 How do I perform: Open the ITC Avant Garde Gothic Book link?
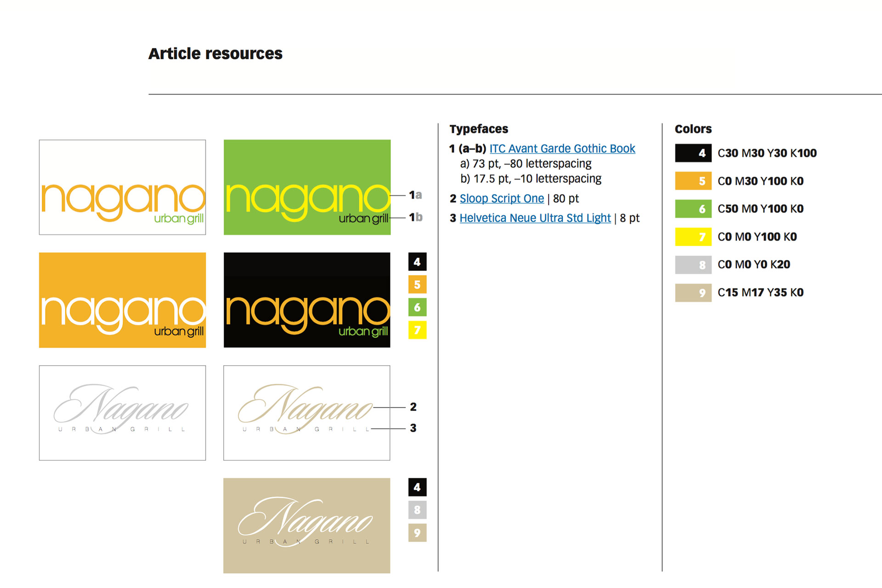pyautogui.click(x=562, y=149)
